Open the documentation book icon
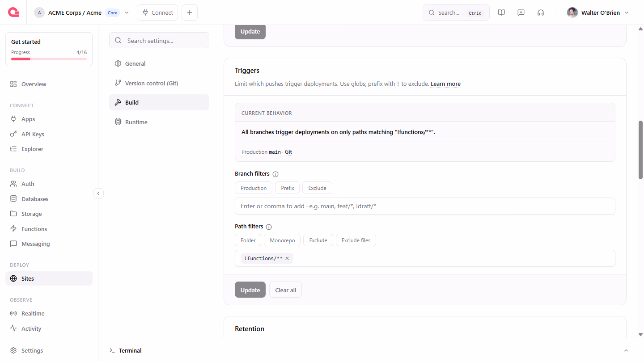644x362 pixels. pyautogui.click(x=501, y=13)
